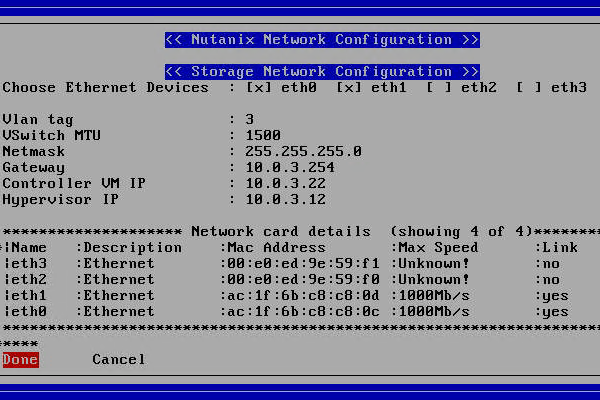Viewport: 600px width, 400px height.
Task: Click the Ethernet description for eth3
Action: 119,264
